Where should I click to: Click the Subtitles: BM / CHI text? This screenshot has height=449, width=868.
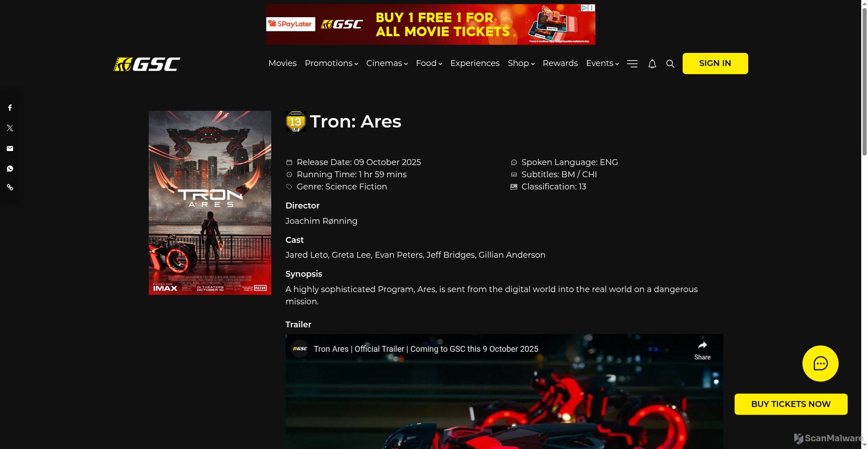559,175
